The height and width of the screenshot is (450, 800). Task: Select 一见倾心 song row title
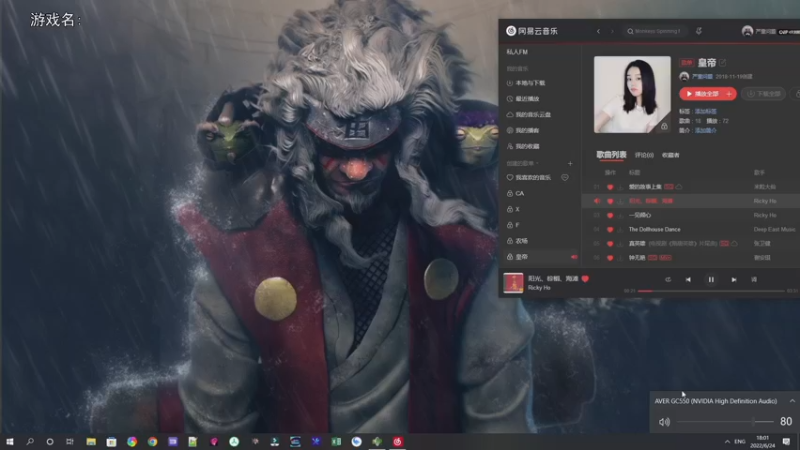point(639,215)
